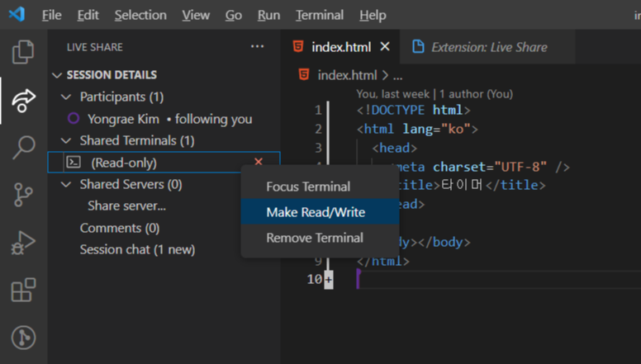Image resolution: width=641 pixels, height=364 pixels.
Task: Click the participant circle next to Yongrae Kim
Action: pyautogui.click(x=74, y=119)
